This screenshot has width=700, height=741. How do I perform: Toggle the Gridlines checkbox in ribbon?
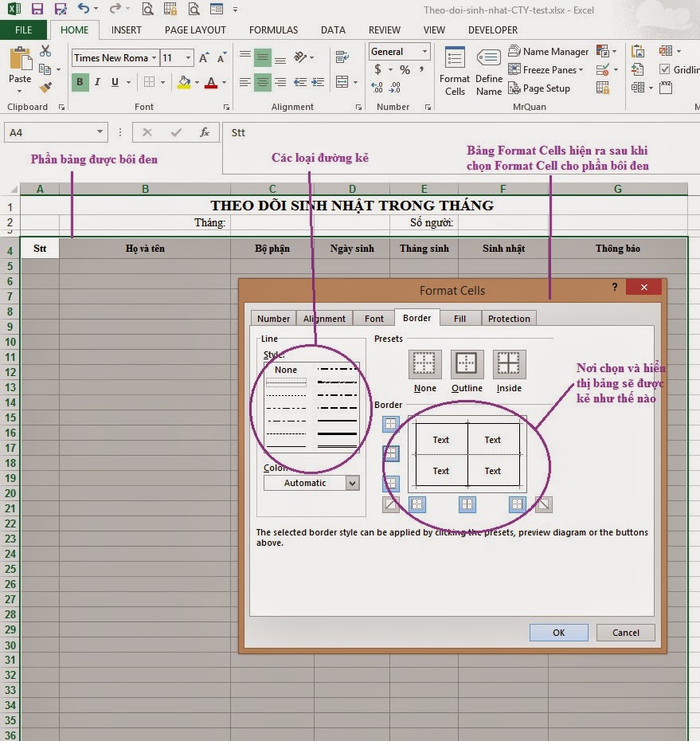click(x=665, y=69)
